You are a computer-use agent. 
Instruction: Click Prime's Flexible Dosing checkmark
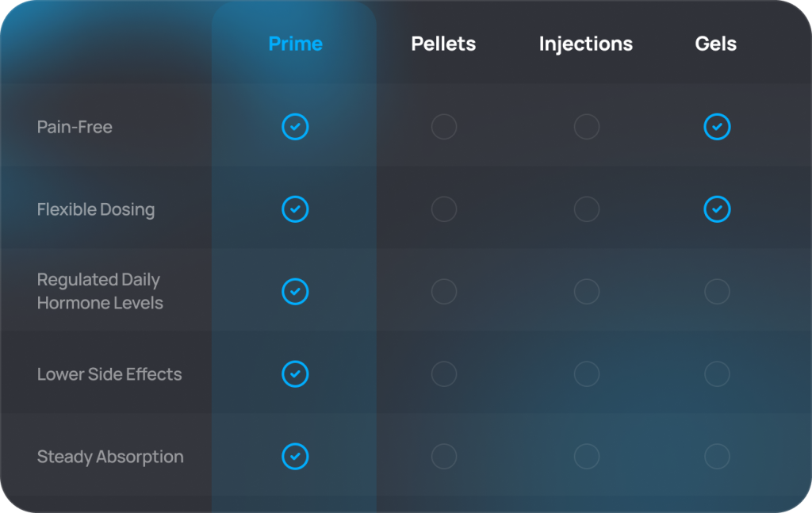(295, 209)
